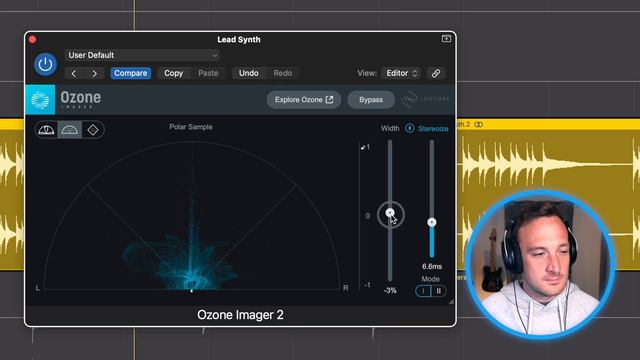Click the iZotope logo
Viewport: 640px width, 360px height.
pyautogui.click(x=425, y=100)
